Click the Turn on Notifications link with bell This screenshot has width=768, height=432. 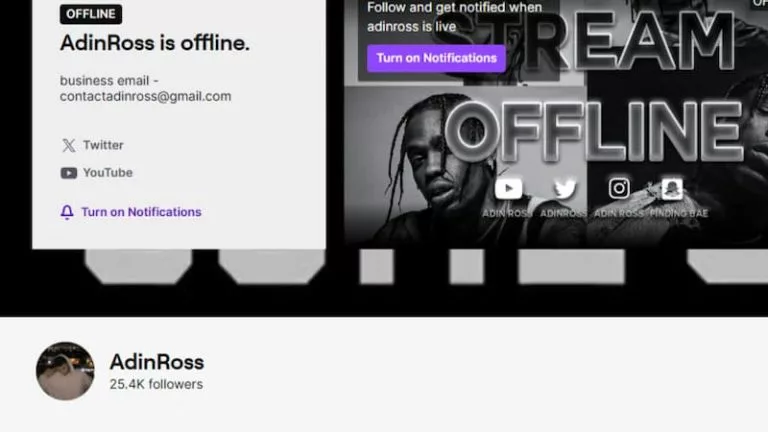click(131, 212)
